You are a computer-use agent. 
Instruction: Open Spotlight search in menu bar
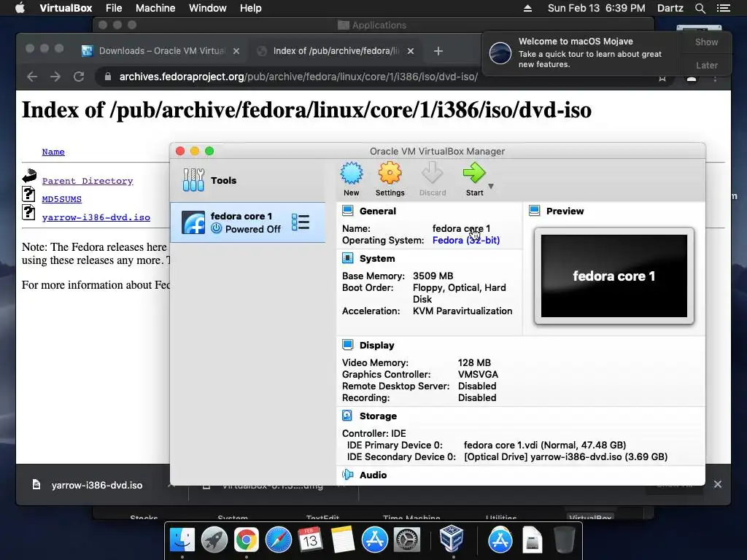[x=700, y=8]
